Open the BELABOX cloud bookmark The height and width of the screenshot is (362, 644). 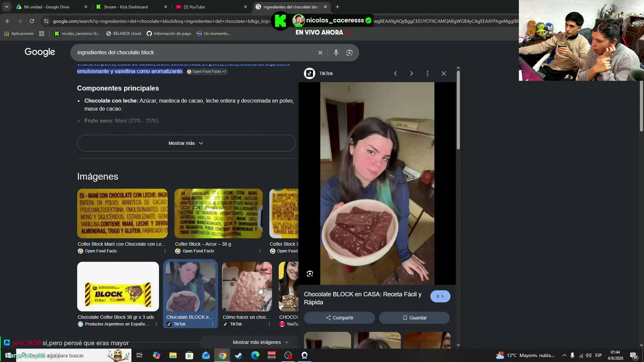(123, 34)
